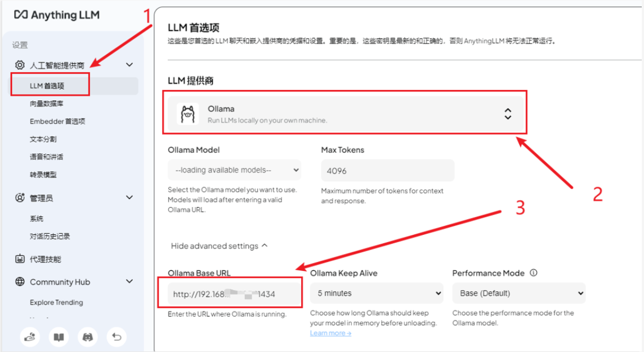Open 转录模型 settings
Screen dimensions: 644x352
point(43,175)
